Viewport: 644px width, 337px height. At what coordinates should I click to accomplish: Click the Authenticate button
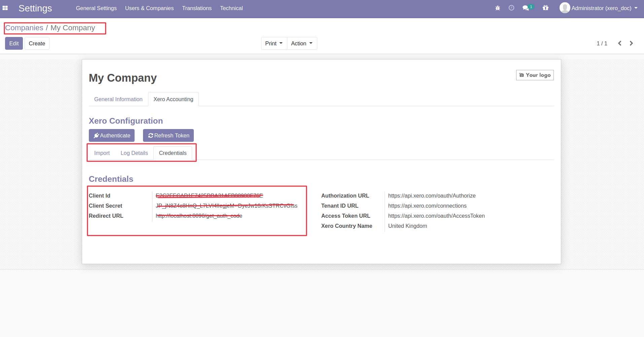[x=112, y=135]
